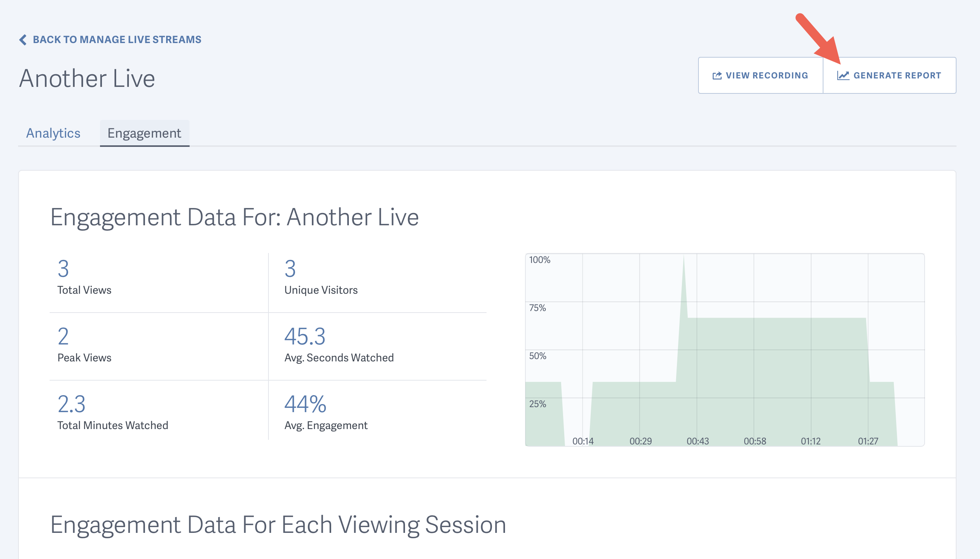
Task: Click the line-chart icon beside Generate Report
Action: pos(843,75)
